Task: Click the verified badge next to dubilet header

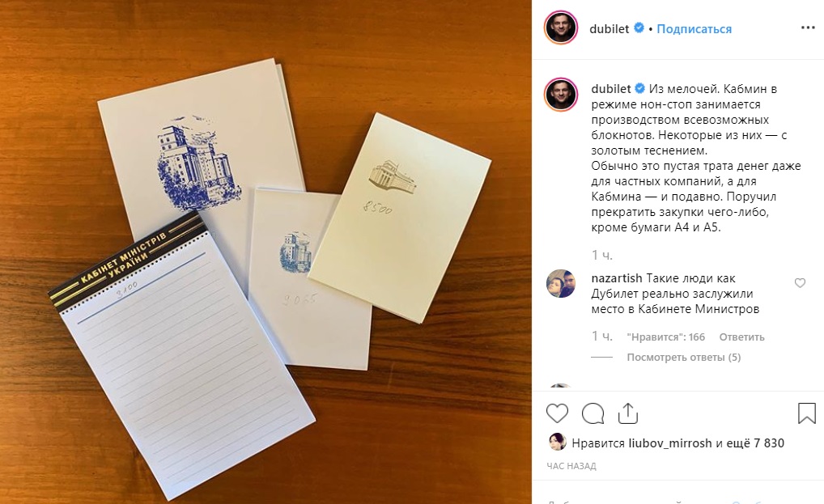Action: pos(639,28)
